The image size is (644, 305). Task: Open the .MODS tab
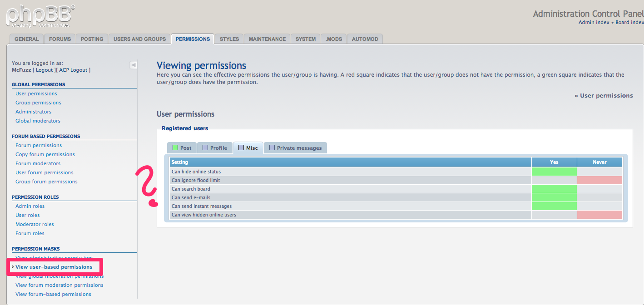334,39
